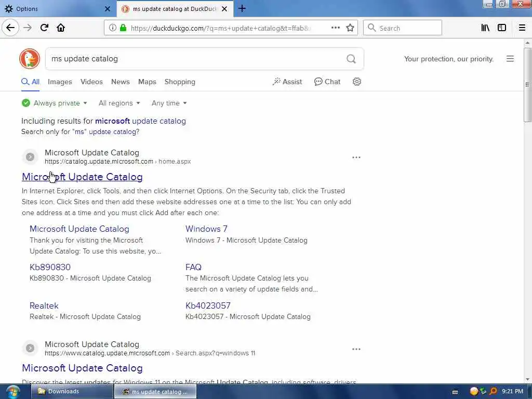The height and width of the screenshot is (399, 532).
Task: Switch to Videos results
Action: (91, 82)
